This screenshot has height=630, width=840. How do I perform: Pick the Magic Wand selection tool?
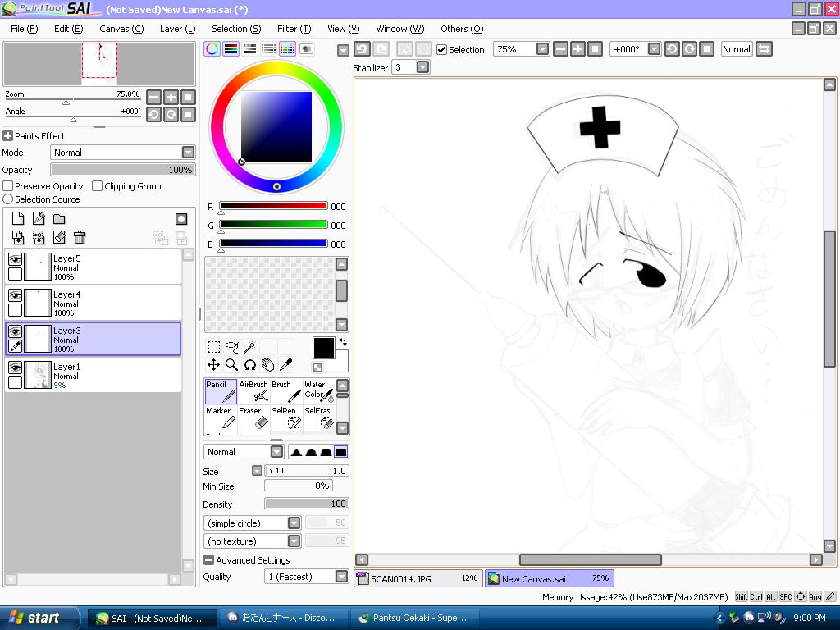tap(249, 347)
